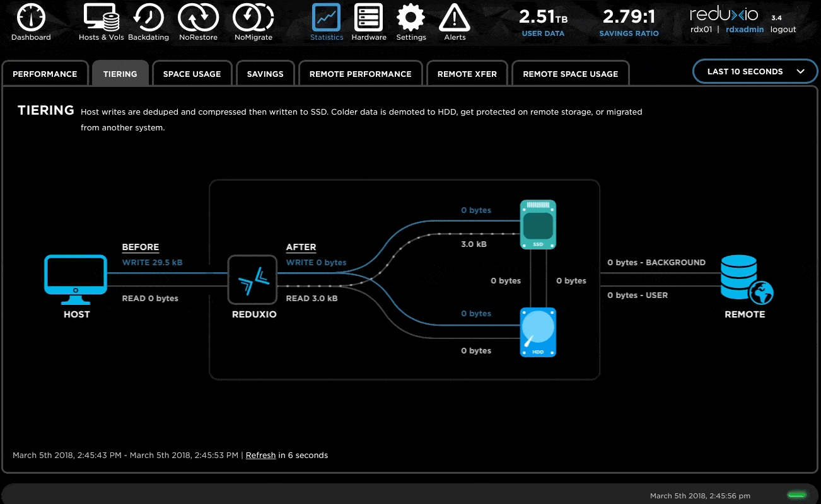Open the Backdating clock icon
The width and height of the screenshot is (821, 504).
pos(149,18)
